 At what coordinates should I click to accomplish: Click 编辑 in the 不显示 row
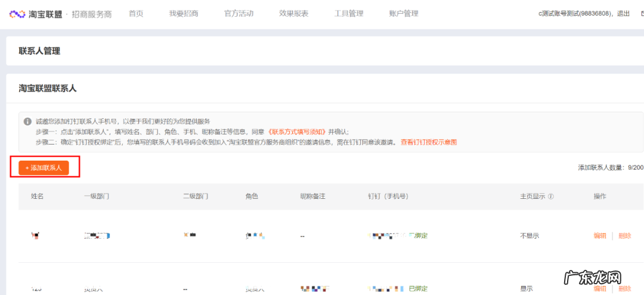[600, 236]
